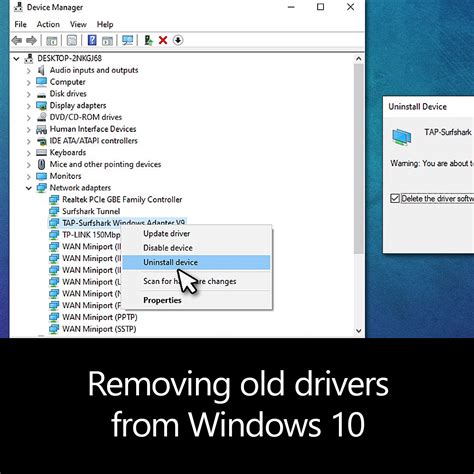Click the down-arrow Disable device toolbar icon
The image size is (474, 474).
[x=178, y=41]
